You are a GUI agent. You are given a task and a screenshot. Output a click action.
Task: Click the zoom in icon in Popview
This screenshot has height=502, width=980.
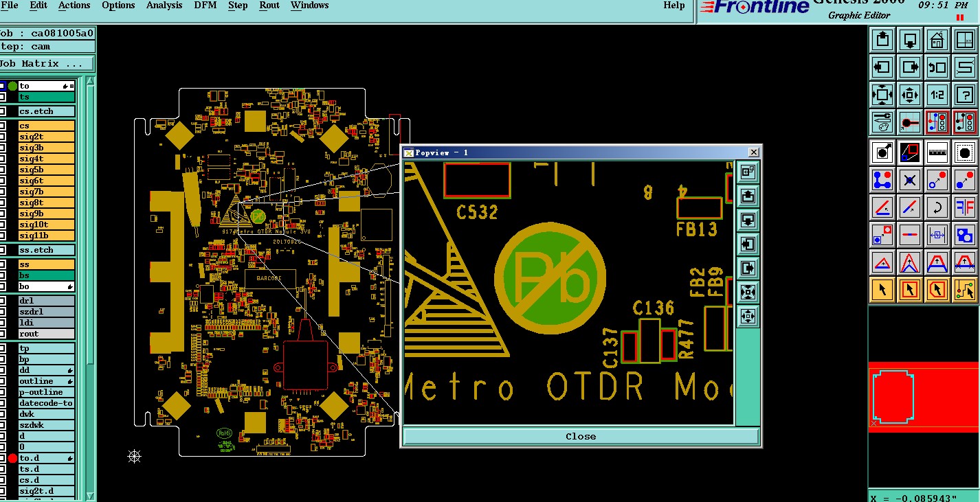click(748, 293)
